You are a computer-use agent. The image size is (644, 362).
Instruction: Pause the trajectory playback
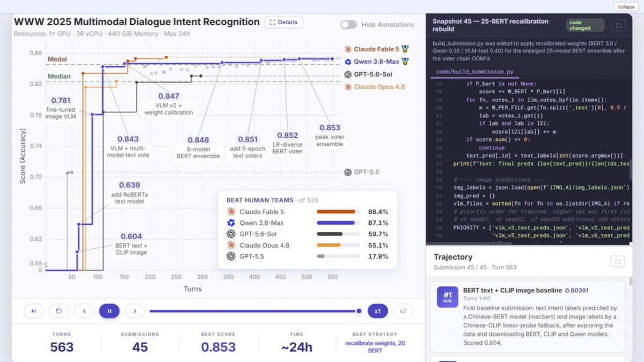tap(109, 311)
